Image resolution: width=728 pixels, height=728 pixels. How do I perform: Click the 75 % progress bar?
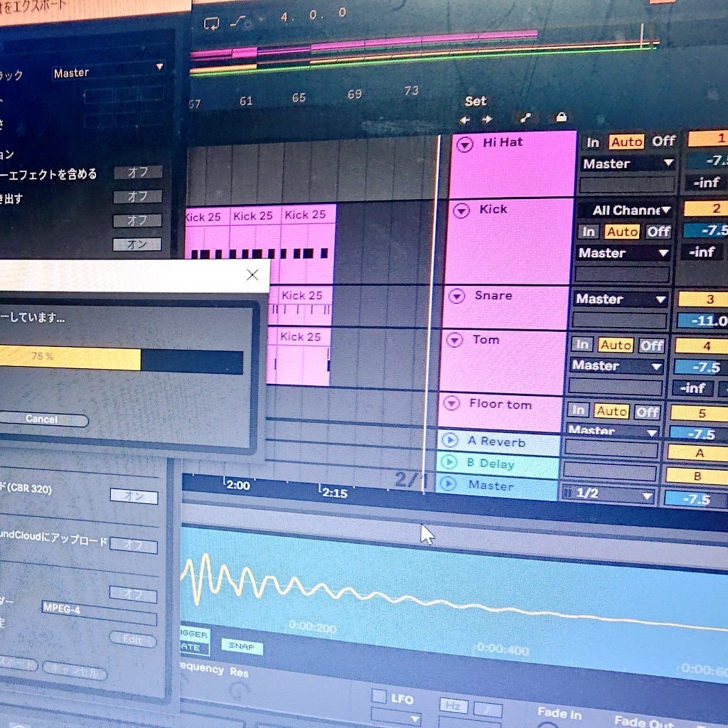coord(121,360)
